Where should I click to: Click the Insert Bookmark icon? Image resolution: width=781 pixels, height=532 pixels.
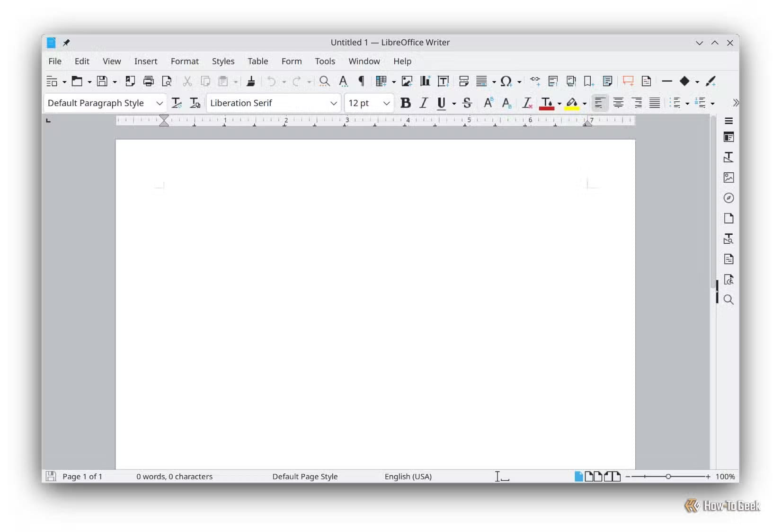(589, 81)
